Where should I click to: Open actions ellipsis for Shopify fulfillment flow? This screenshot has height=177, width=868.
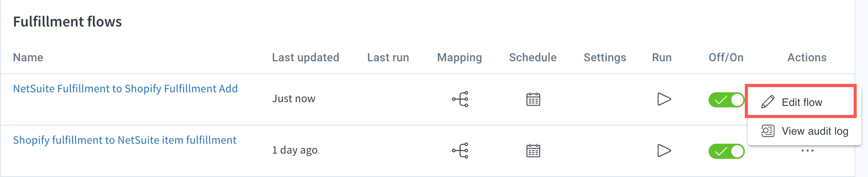[x=807, y=151]
